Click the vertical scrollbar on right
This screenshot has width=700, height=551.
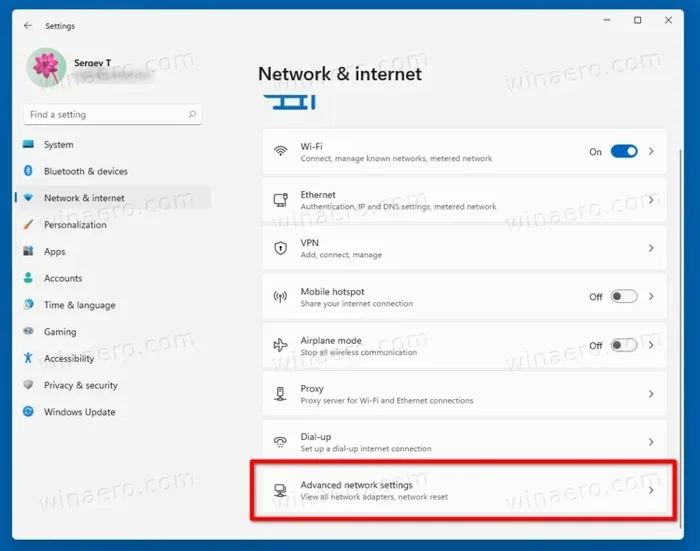(680, 337)
